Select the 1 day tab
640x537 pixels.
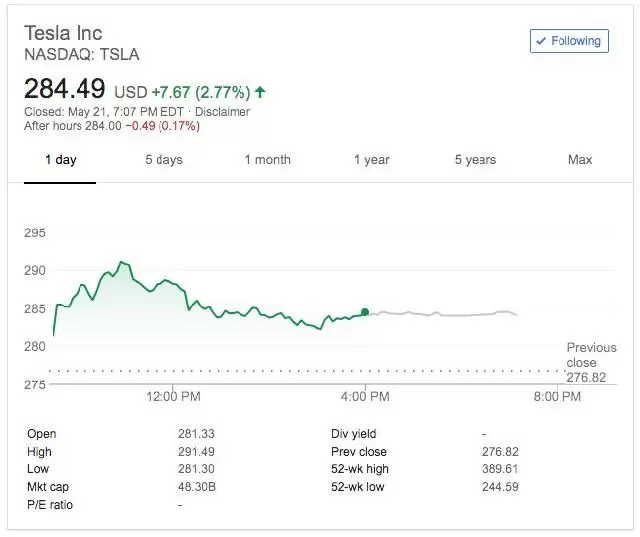[x=60, y=160]
